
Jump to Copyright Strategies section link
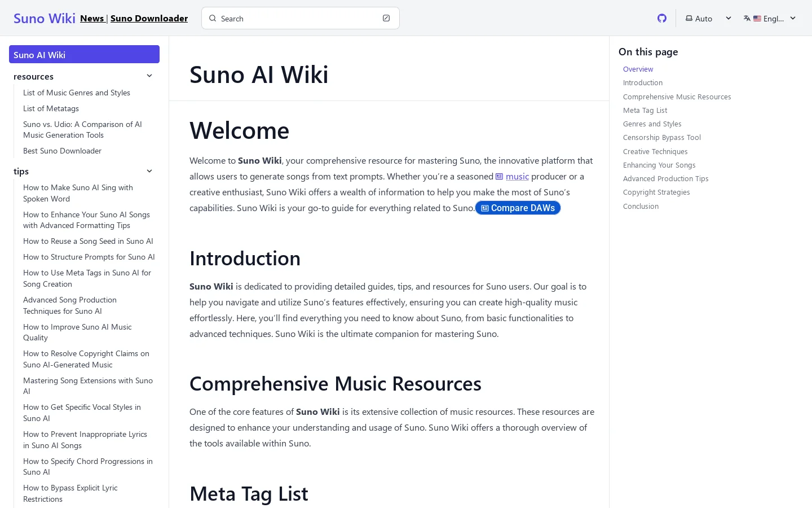(656, 192)
